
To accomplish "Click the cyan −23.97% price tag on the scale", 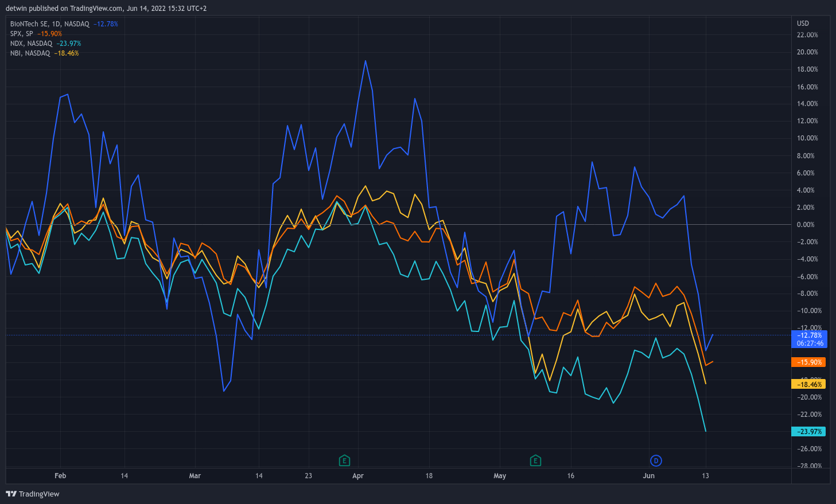I will [809, 432].
